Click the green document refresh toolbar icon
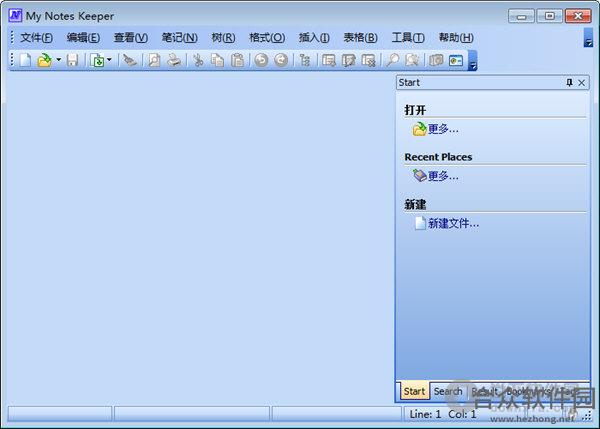The width and height of the screenshot is (600, 429). click(98, 60)
